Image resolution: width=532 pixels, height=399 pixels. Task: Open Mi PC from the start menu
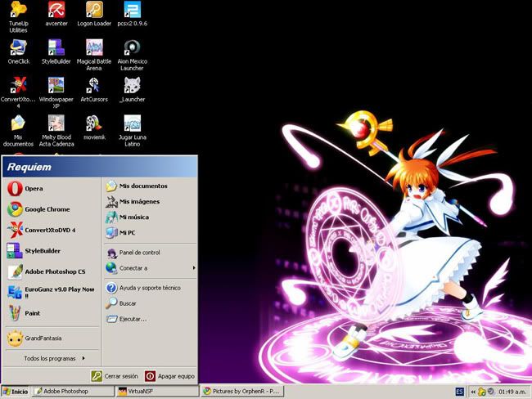[151, 232]
